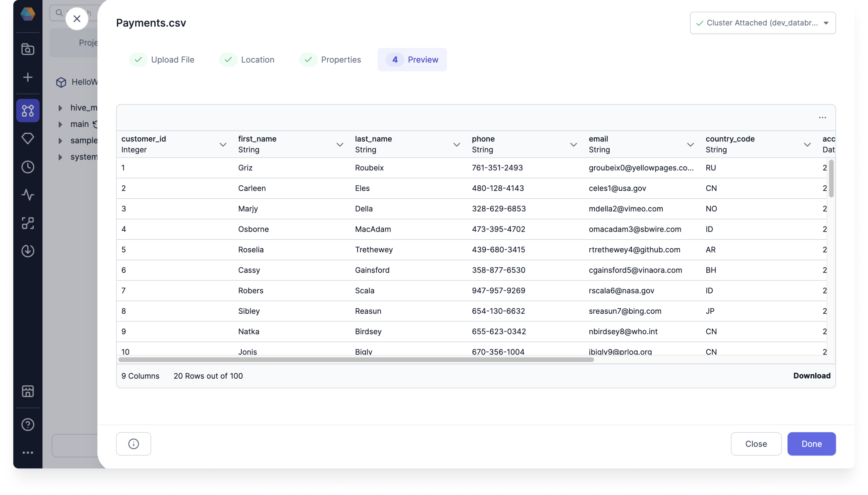Image resolution: width=868 pixels, height=495 pixels.
Task: Click the plus create icon
Action: click(x=27, y=77)
